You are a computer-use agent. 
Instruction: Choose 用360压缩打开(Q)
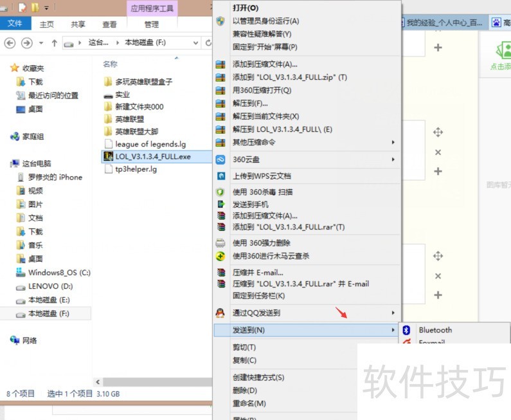262,90
